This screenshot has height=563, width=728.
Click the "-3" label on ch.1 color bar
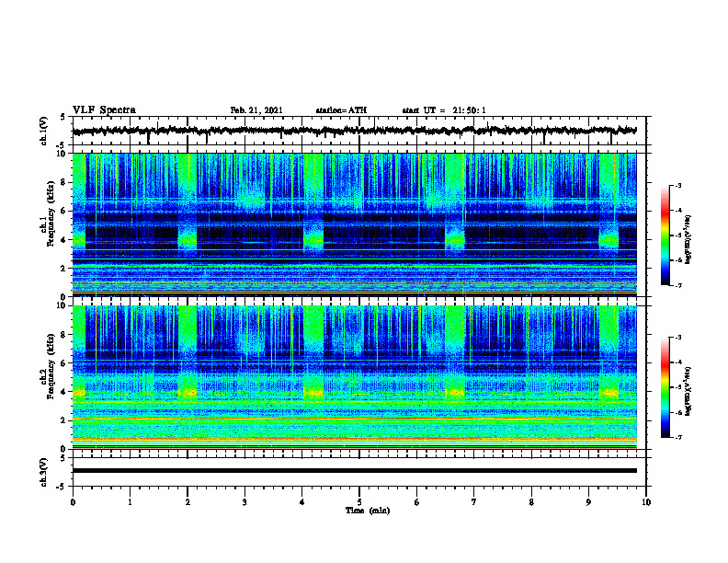(x=678, y=185)
